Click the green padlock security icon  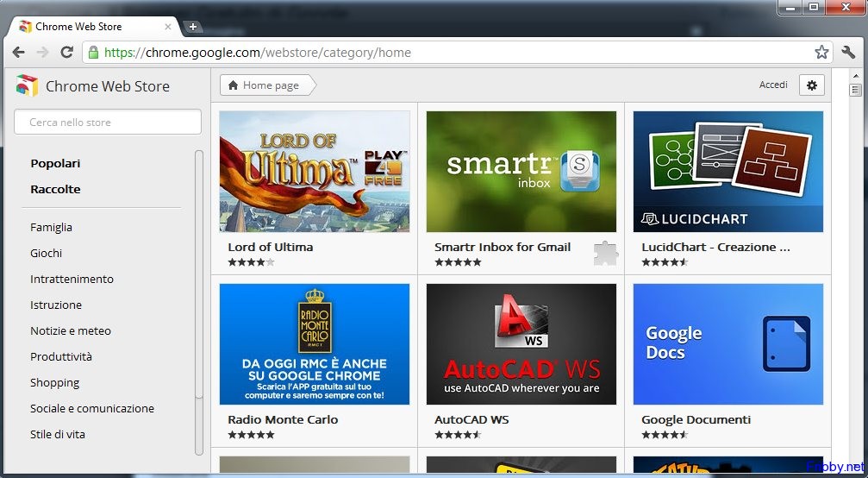click(x=94, y=53)
